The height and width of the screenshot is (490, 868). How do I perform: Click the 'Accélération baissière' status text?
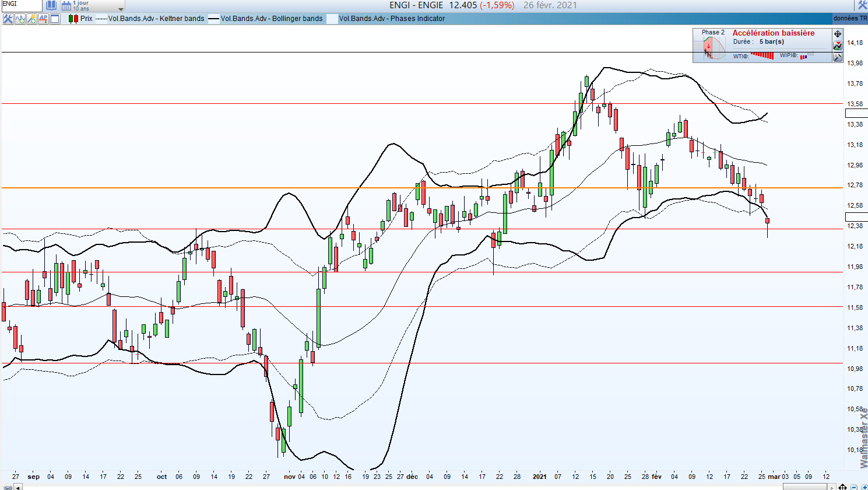click(774, 33)
